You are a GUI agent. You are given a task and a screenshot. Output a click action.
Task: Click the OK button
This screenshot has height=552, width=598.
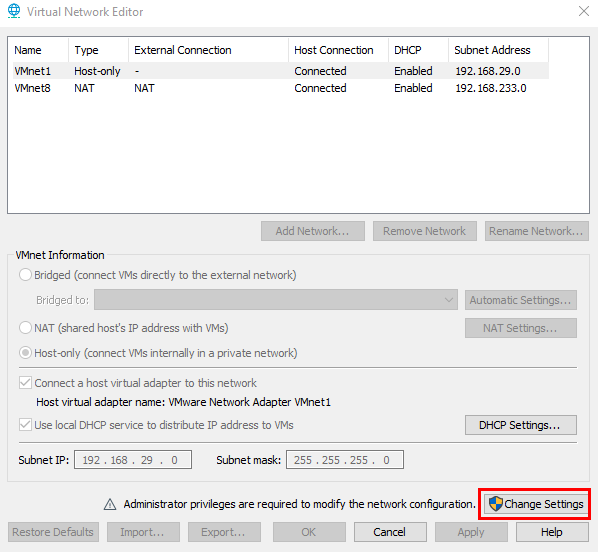tap(309, 532)
